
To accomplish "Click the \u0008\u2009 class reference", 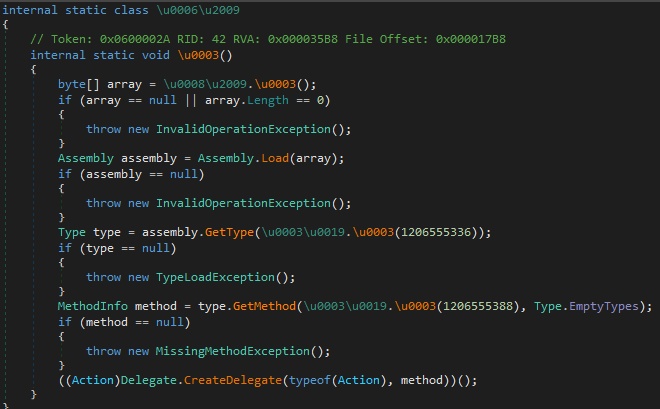I will pyautogui.click(x=205, y=84).
